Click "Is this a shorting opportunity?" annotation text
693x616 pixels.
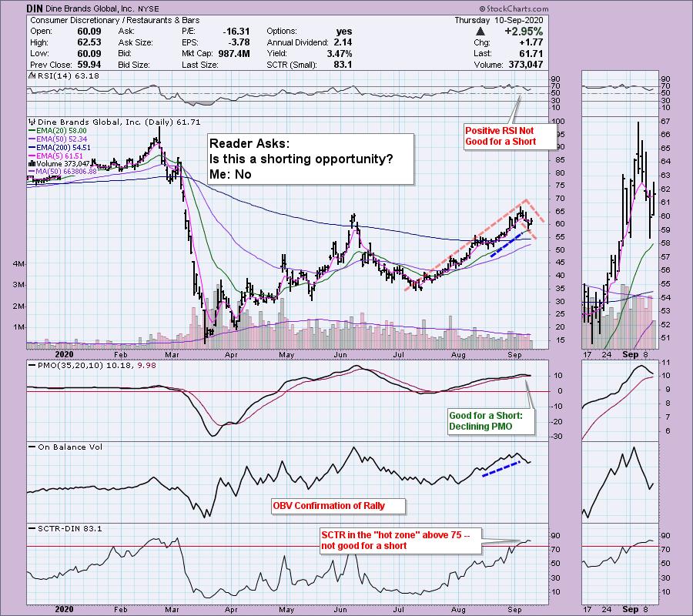(x=301, y=159)
